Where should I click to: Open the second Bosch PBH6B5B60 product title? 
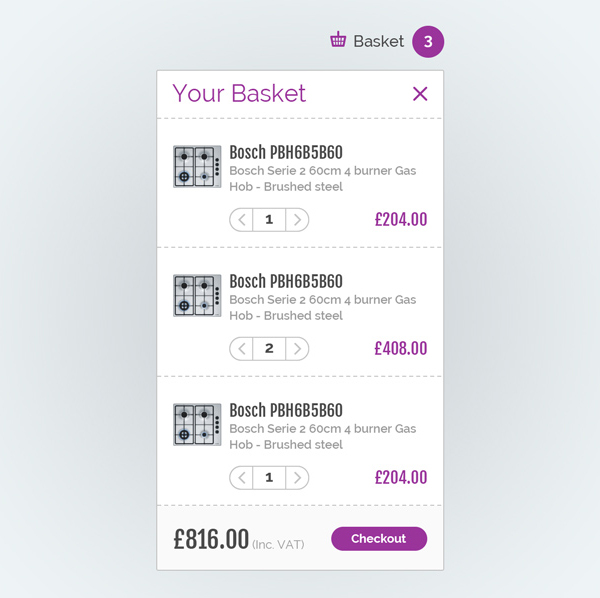(286, 282)
